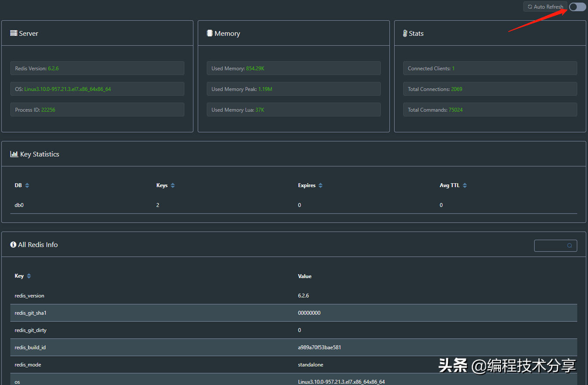
Task: Sort Key Statistics by Keys column
Action: [173, 185]
